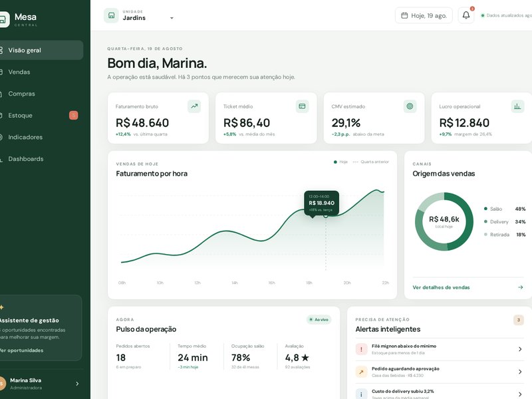Click the Delivery legend color dot
532x399 pixels.
point(485,221)
